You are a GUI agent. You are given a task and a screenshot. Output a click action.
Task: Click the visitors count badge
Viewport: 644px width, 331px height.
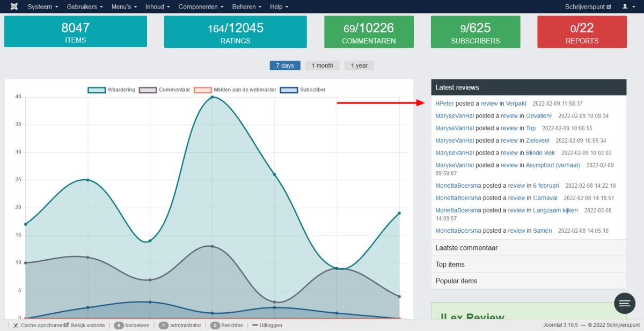point(119,325)
